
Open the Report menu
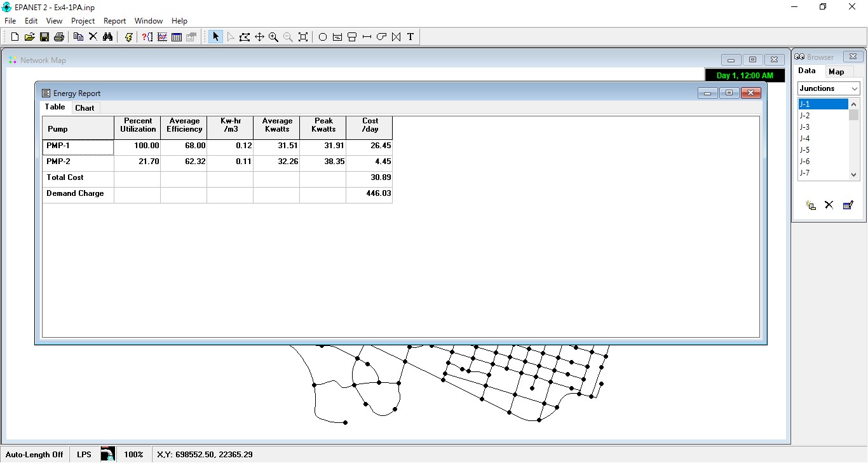tap(114, 20)
